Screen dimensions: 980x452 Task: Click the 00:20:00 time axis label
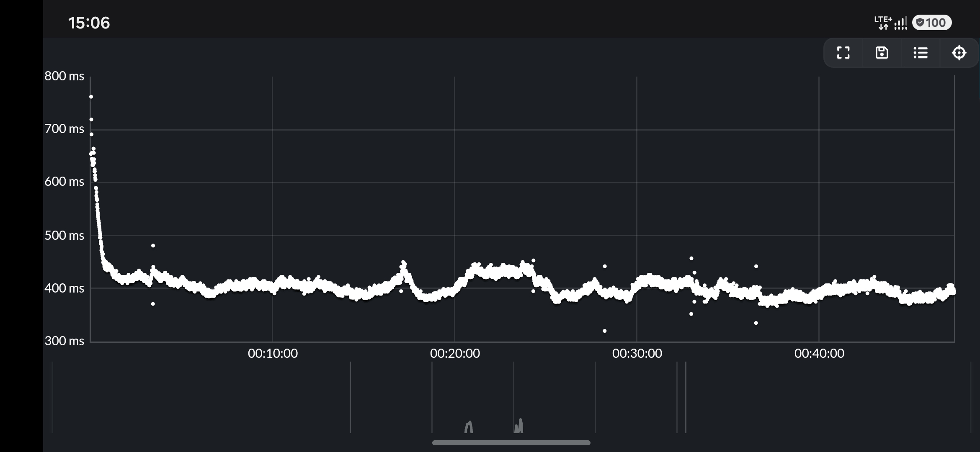click(455, 354)
